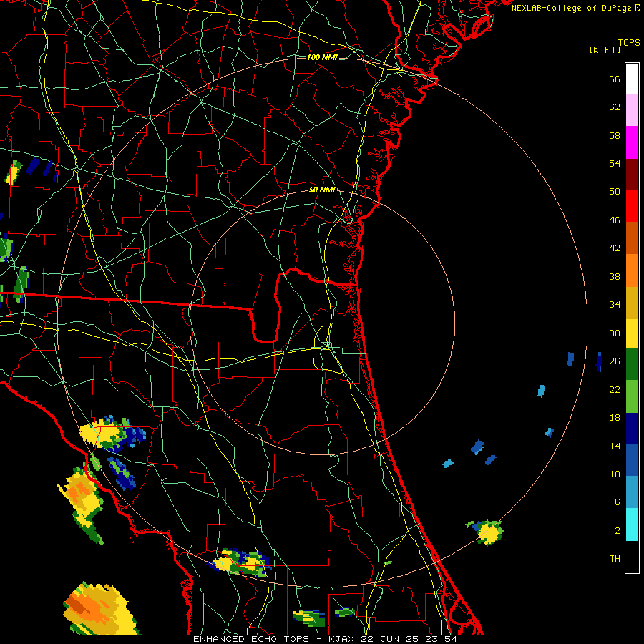Click the "KJAX" radar site identifier
644x644 pixels.
click(342, 639)
